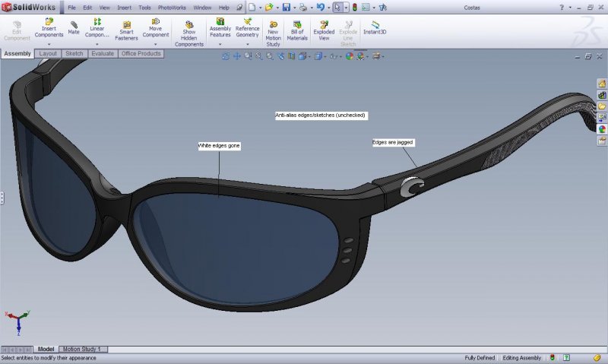Switch to the Layout tab
This screenshot has width=608, height=364.
(48, 53)
